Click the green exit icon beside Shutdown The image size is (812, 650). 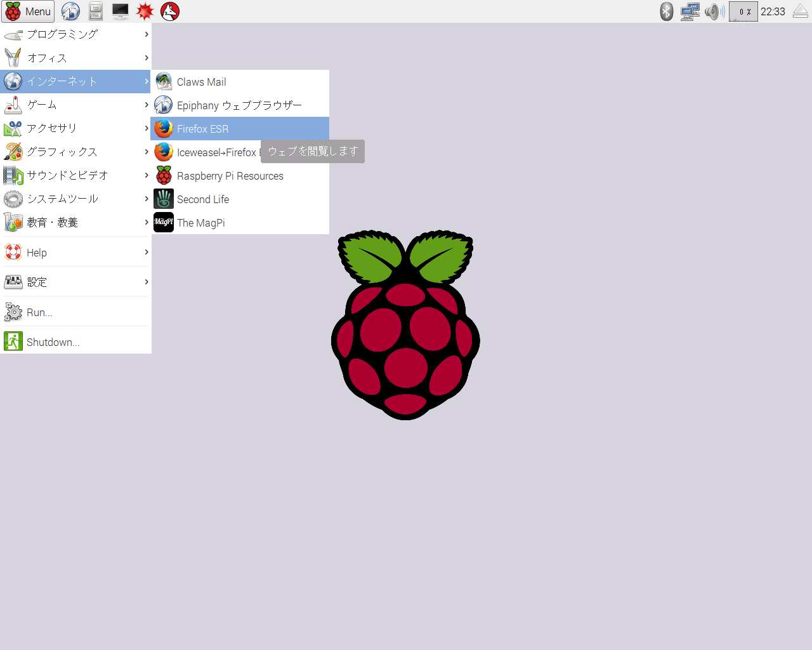click(x=13, y=342)
